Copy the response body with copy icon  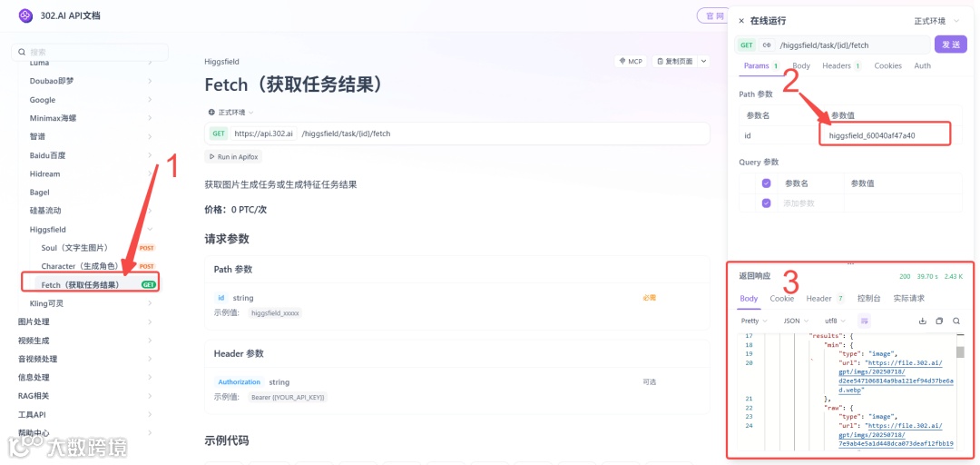point(939,321)
